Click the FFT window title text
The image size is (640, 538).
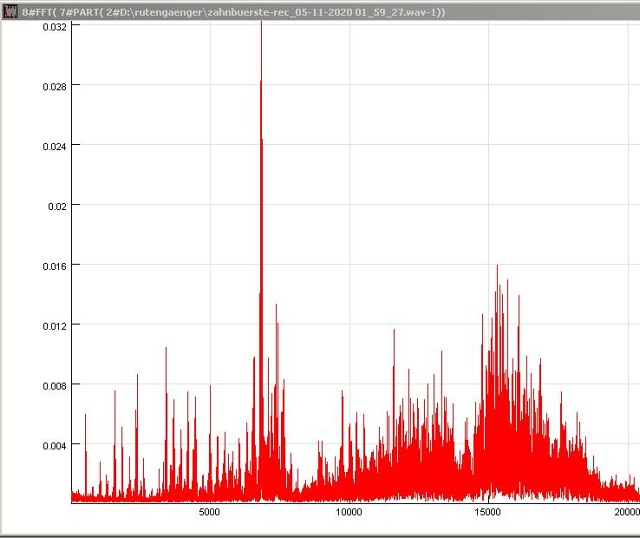coord(233,12)
